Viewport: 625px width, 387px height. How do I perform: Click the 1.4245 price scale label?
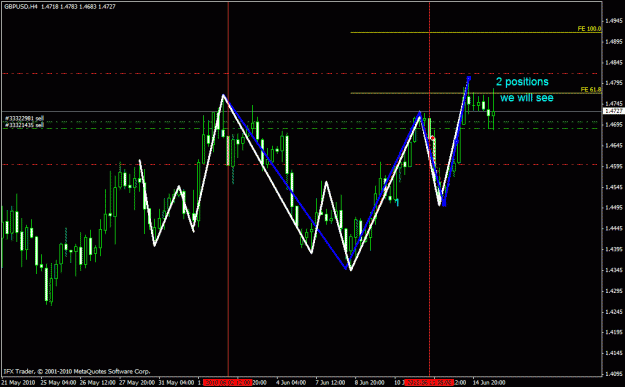[614, 312]
